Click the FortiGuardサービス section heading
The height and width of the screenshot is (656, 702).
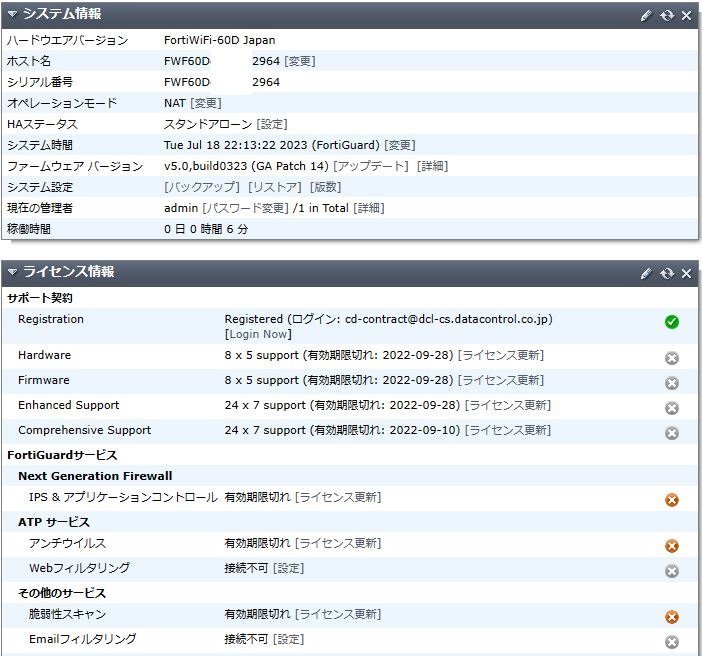(62, 455)
